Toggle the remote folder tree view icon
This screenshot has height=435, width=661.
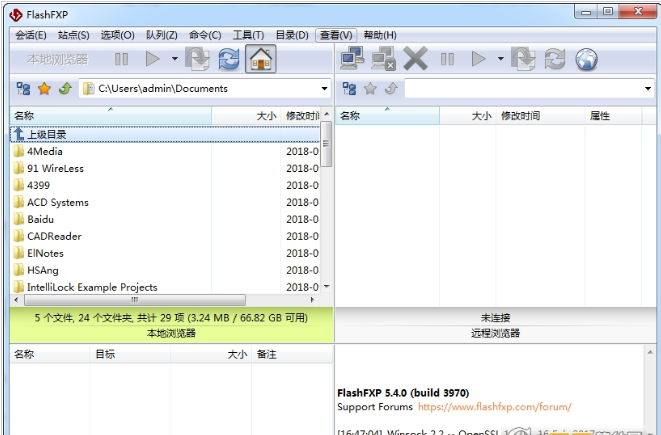[349, 89]
